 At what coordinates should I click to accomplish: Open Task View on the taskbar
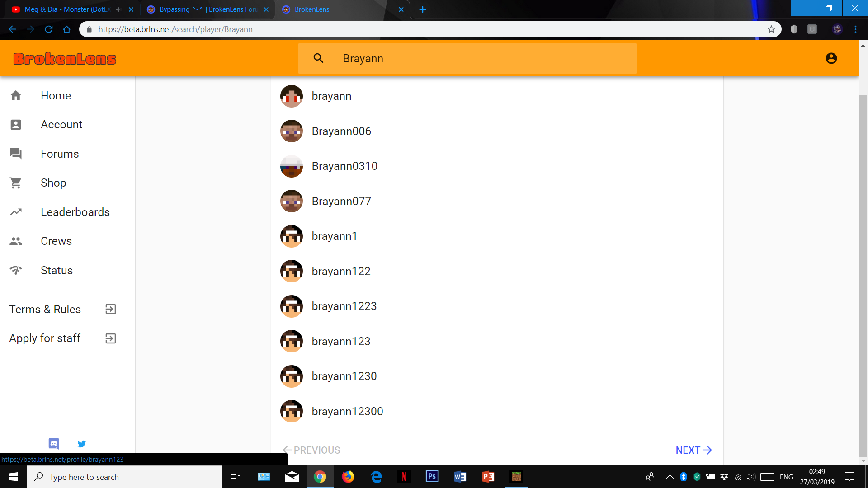pyautogui.click(x=235, y=477)
